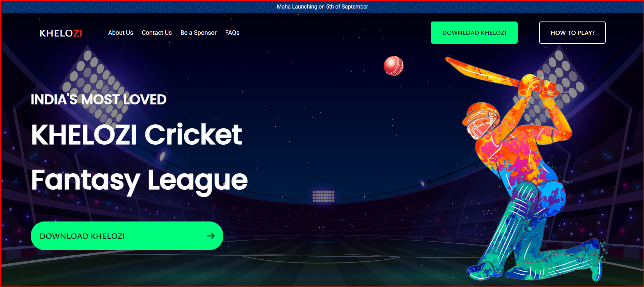
Task: Open the HOW TO PLAY? guide
Action: click(x=572, y=33)
